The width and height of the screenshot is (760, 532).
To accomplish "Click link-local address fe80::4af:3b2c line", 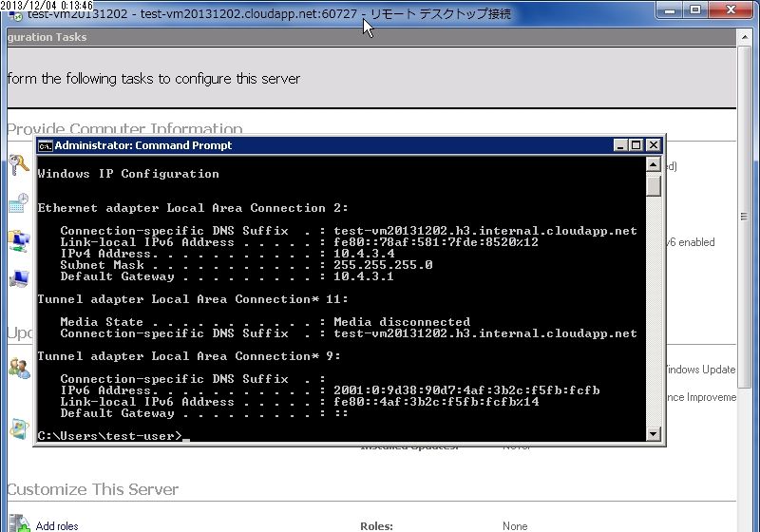I will coord(299,402).
